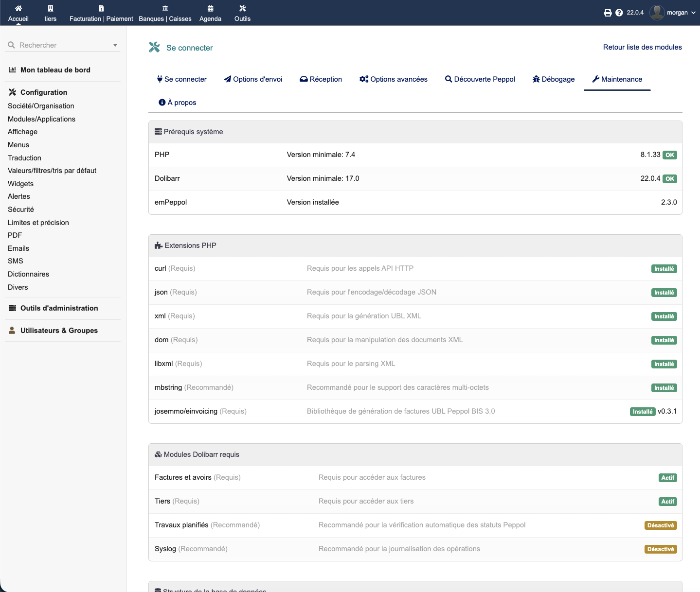Open the Agenda calendar icon
Image resolution: width=700 pixels, height=592 pixels.
[210, 8]
